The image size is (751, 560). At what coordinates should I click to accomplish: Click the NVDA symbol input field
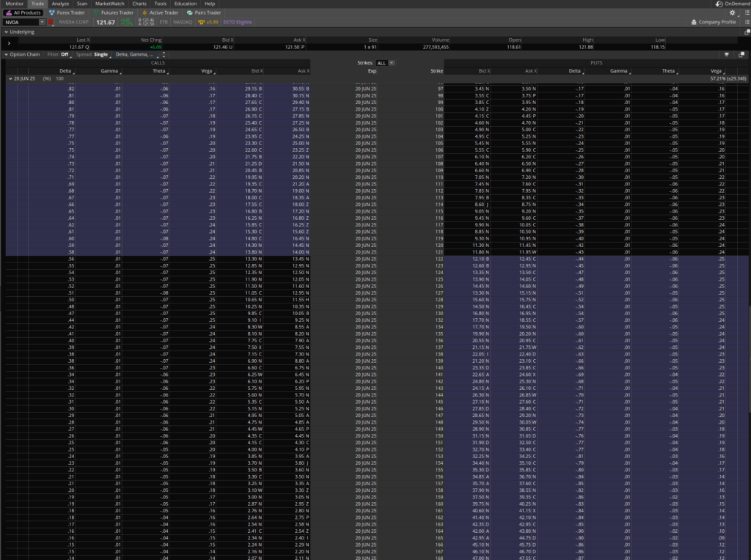pyautogui.click(x=21, y=23)
